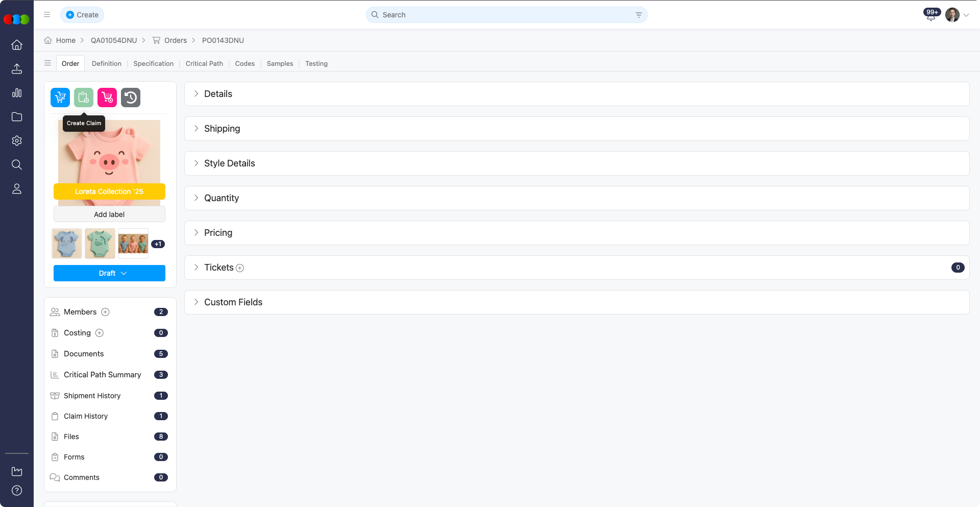This screenshot has height=507, width=980.
Task: Open the upload icon in left sidebar
Action: pos(17,69)
